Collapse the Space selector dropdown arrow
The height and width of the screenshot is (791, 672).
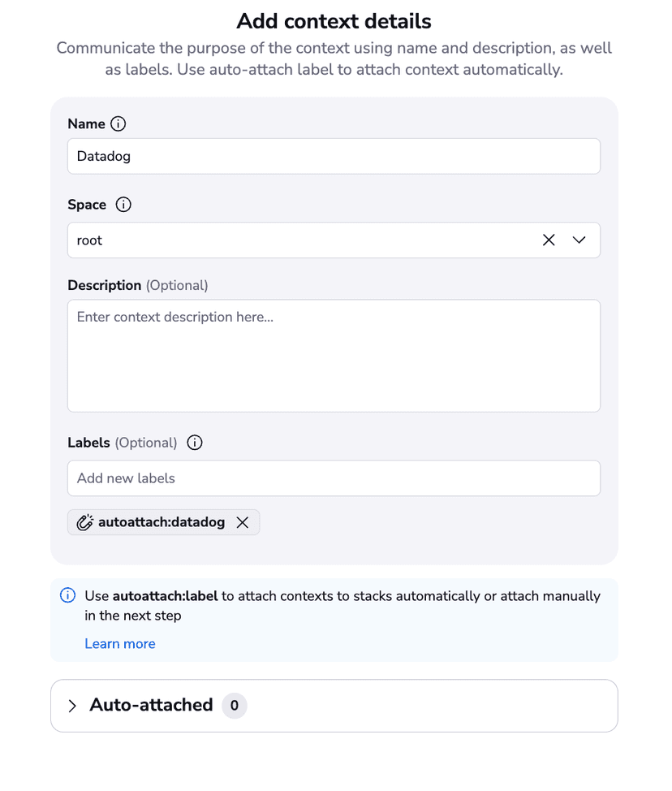click(579, 240)
